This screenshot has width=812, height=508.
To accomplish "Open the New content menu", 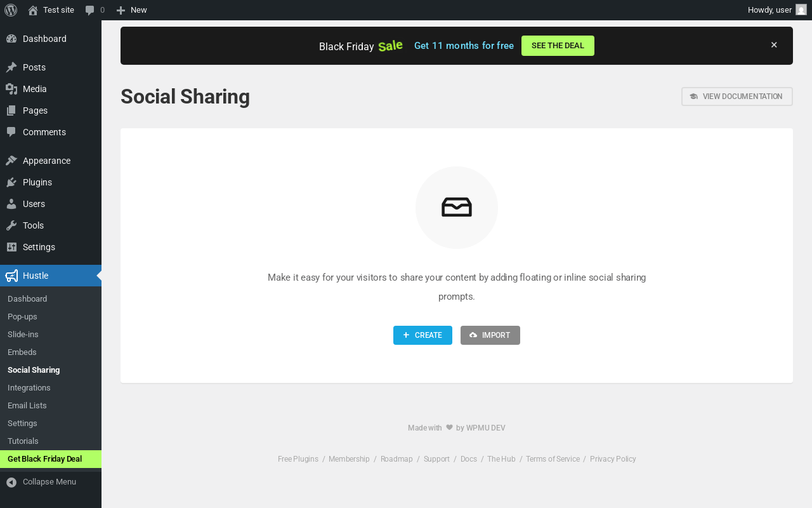I will click(x=131, y=10).
